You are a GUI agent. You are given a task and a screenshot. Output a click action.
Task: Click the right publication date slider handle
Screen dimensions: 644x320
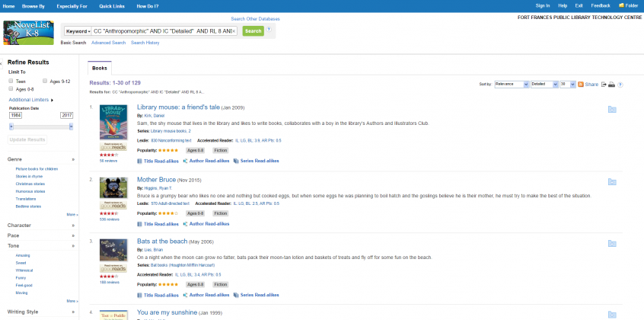(72, 126)
